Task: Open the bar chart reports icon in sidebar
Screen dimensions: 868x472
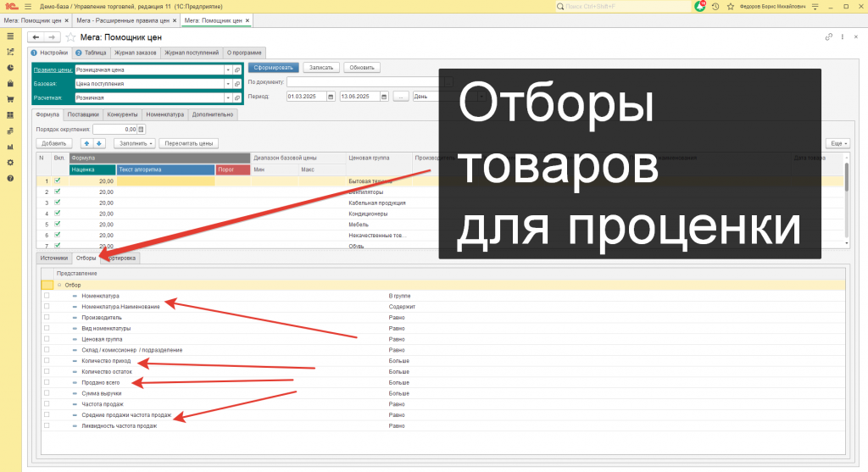Action: click(x=10, y=147)
